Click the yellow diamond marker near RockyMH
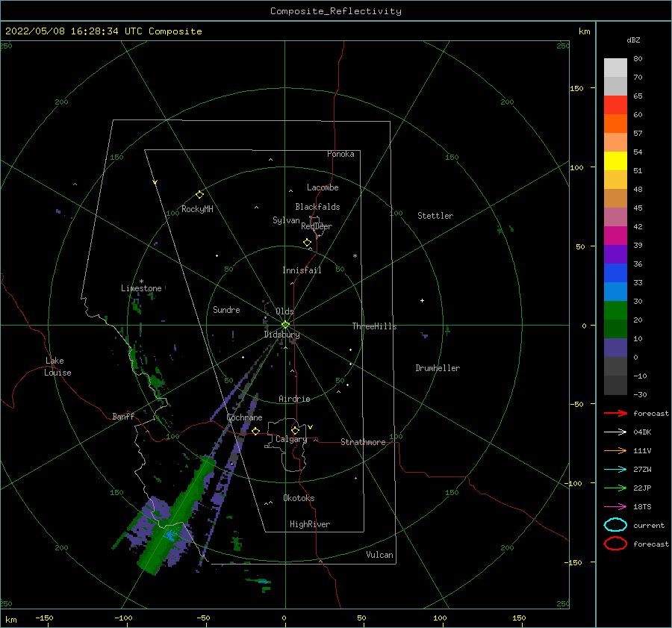Screen dimensions: 672x628 [199, 195]
